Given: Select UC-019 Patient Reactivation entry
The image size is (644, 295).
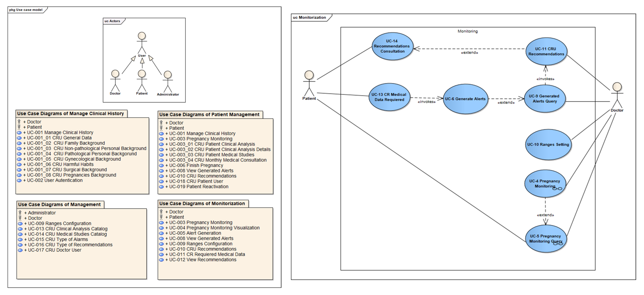Looking at the screenshot, I should tap(194, 187).
